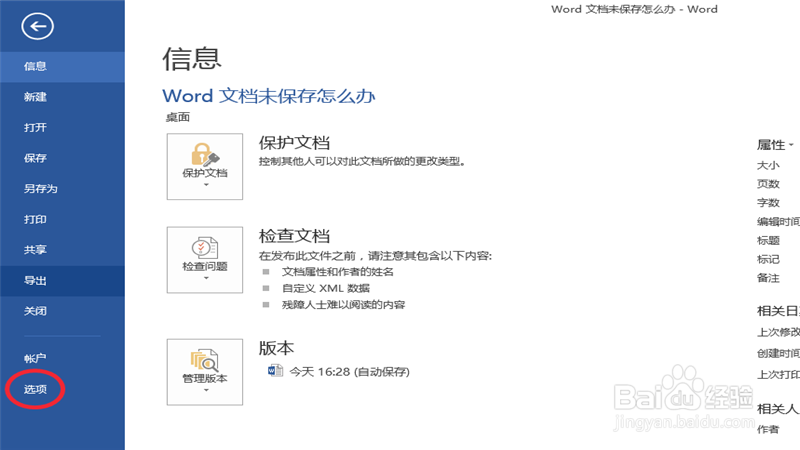Click the 文档属性和作者的姓名 list item
The image size is (800, 450).
(338, 272)
